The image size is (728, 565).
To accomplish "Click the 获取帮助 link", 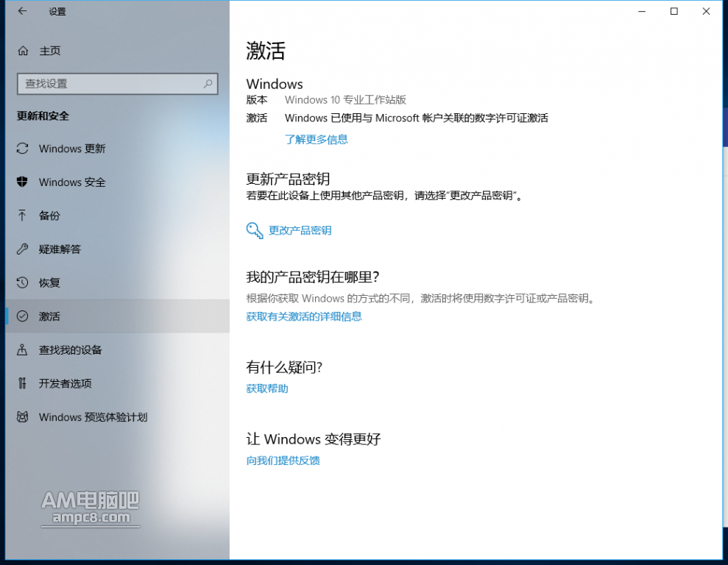I will tap(267, 388).
